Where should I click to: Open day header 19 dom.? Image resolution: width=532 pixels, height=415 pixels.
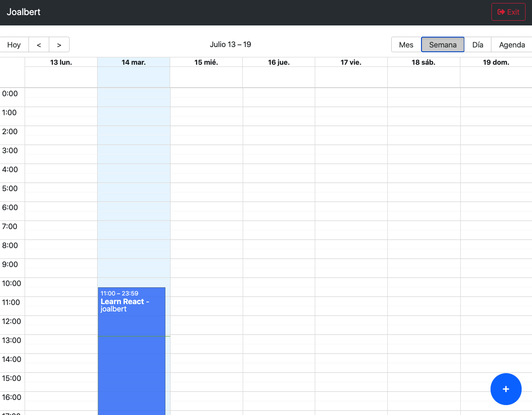[496, 62]
